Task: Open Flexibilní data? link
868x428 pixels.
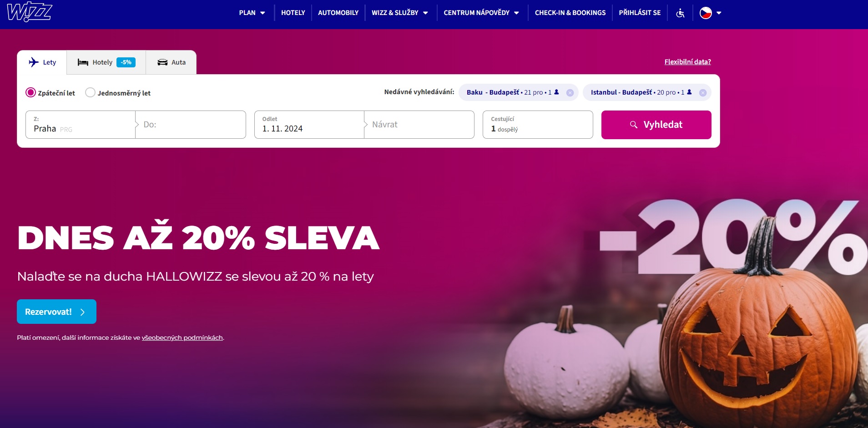Action: coord(687,62)
